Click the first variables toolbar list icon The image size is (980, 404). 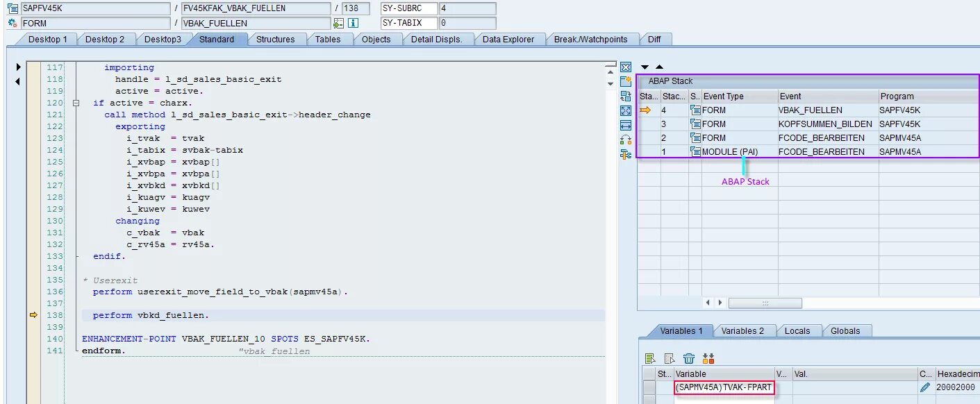650,359
